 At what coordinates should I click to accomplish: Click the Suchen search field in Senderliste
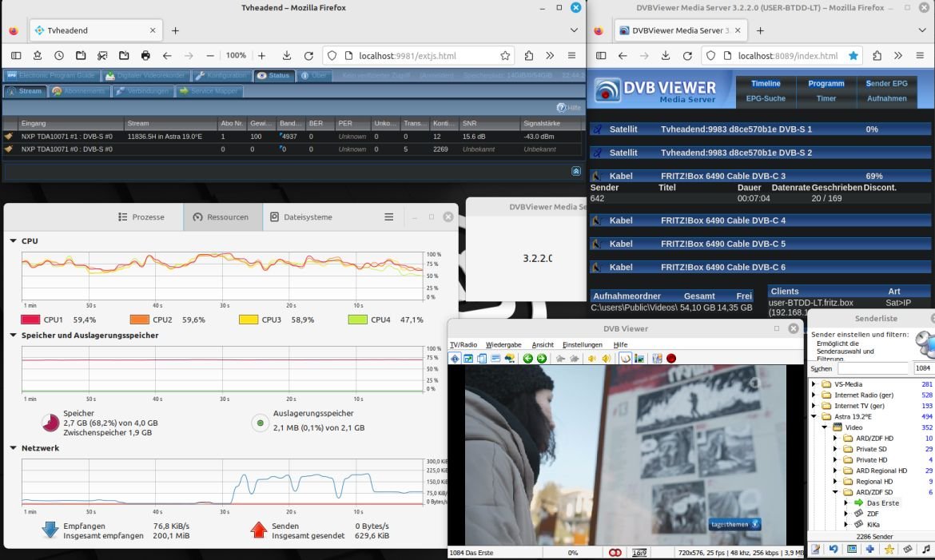point(873,368)
